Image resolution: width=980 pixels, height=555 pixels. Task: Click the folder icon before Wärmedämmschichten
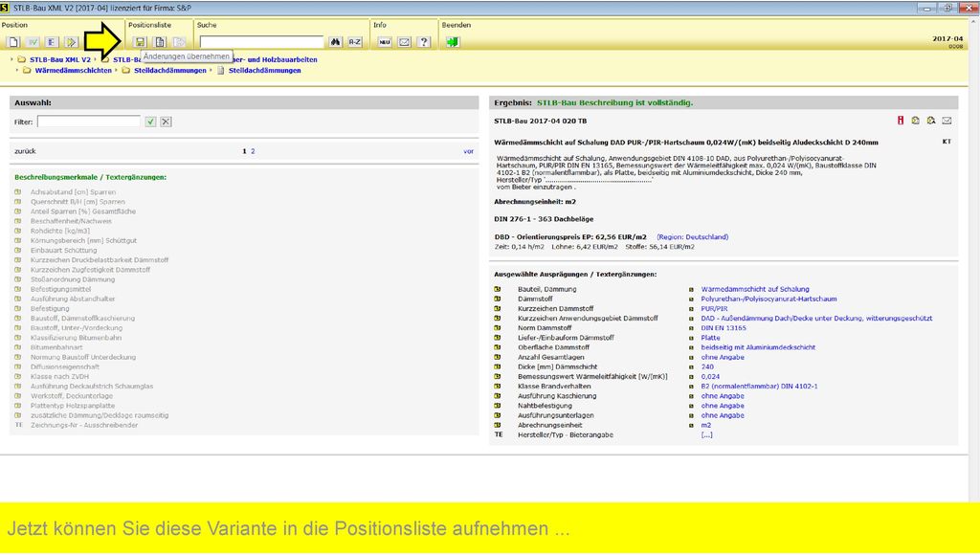tap(27, 71)
